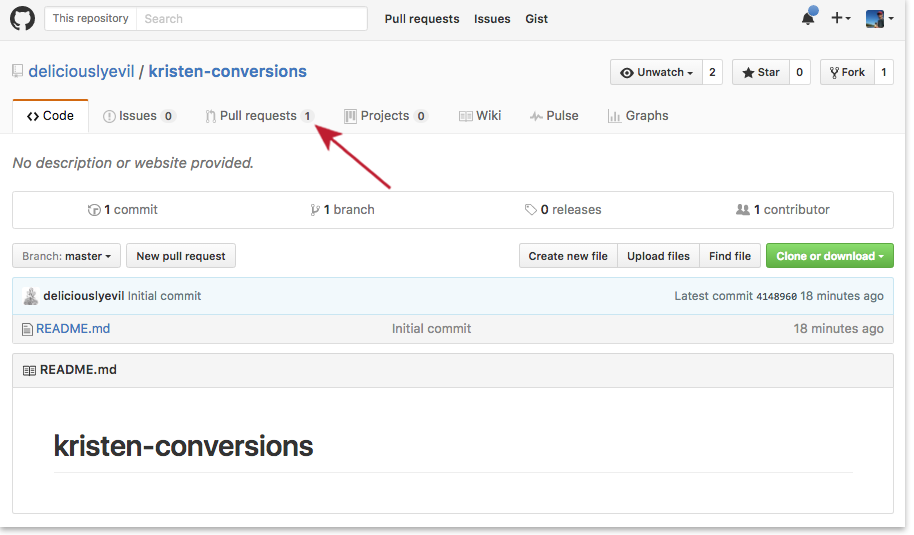Click deliciouslyevil commit author avatar
914x535 pixels.
coord(30,296)
